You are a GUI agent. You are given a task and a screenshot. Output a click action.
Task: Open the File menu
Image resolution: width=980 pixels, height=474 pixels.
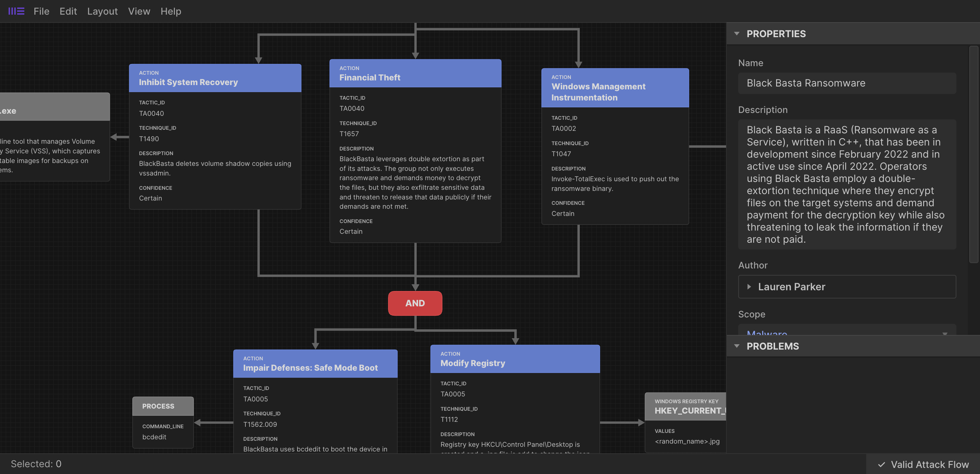pos(41,11)
